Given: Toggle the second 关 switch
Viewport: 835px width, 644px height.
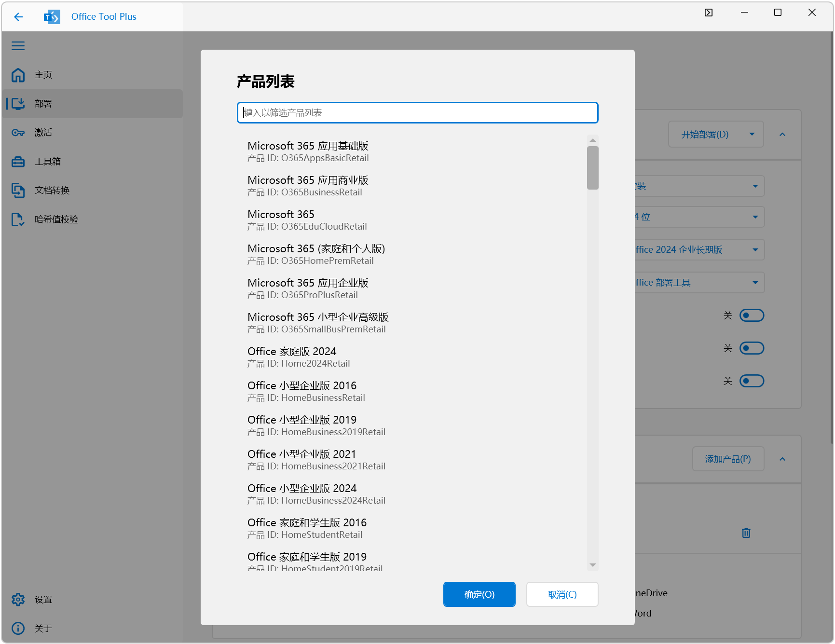Looking at the screenshot, I should (752, 348).
